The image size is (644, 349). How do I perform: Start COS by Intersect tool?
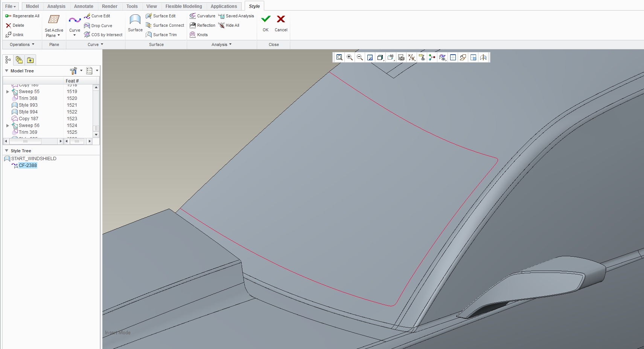(x=103, y=35)
